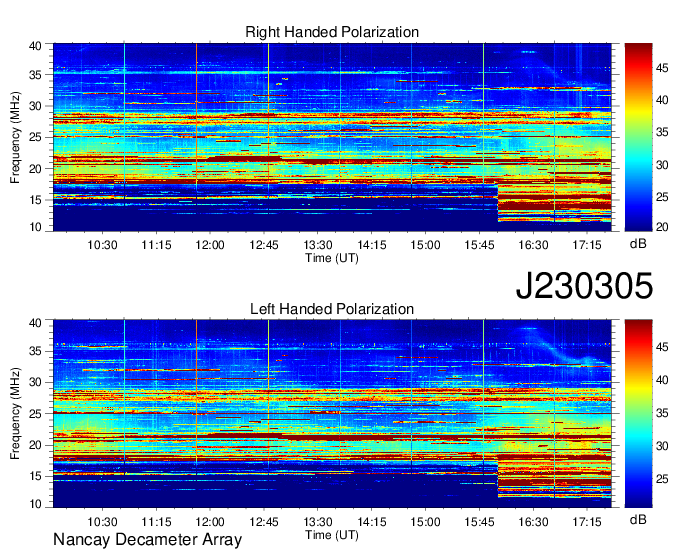680x552 pixels.
Task: Click the 30 dB label on top color bar
Action: (x=662, y=165)
